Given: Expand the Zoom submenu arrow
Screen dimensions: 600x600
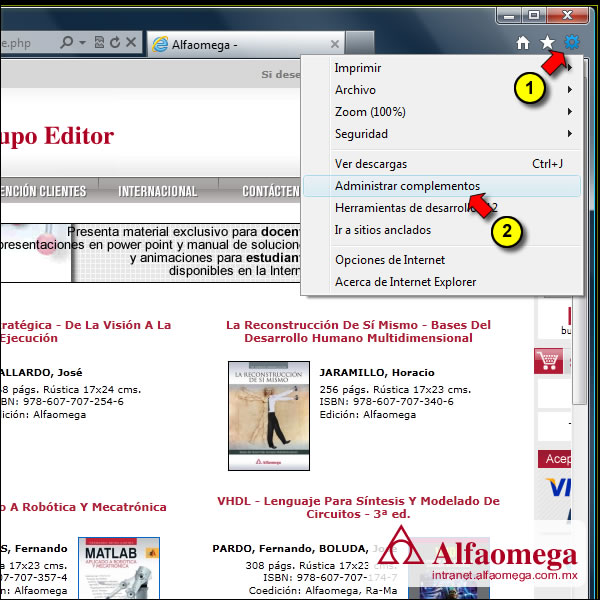Looking at the screenshot, I should pos(570,112).
